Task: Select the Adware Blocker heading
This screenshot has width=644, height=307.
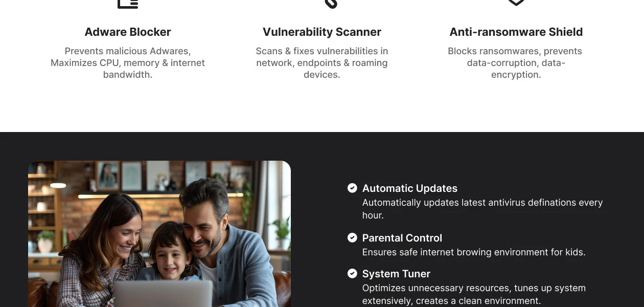Action: click(128, 32)
